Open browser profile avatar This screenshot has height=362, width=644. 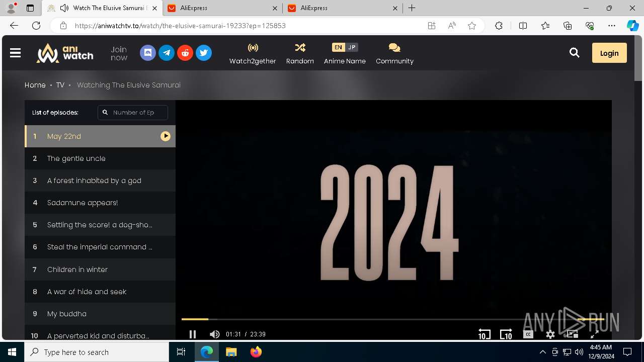point(11,8)
